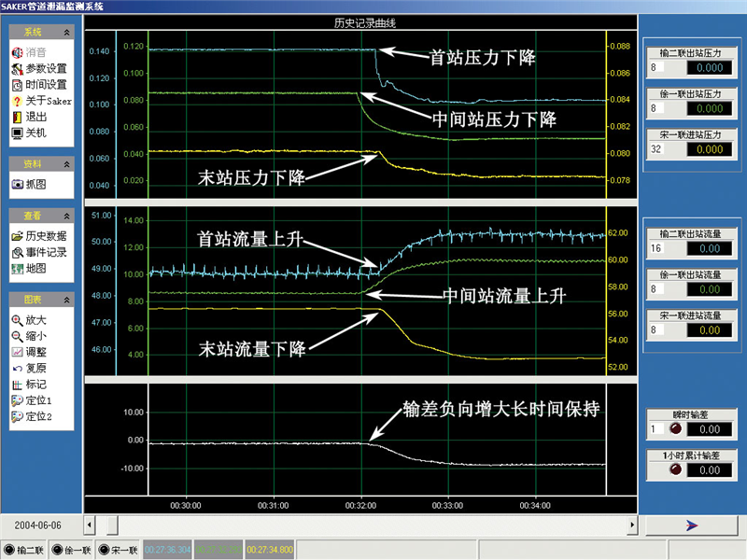This screenshot has height=560, width=747.
Task: Show the 地图 map view
Action: pos(35,269)
